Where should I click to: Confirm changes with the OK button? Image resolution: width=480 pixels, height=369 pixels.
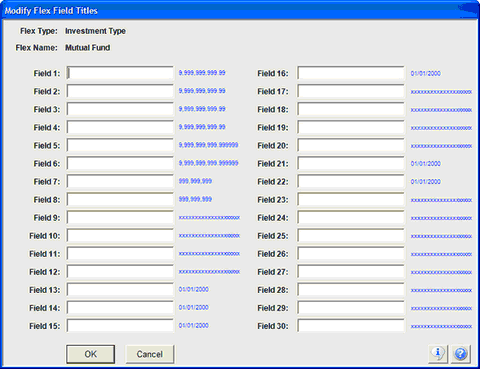point(91,354)
